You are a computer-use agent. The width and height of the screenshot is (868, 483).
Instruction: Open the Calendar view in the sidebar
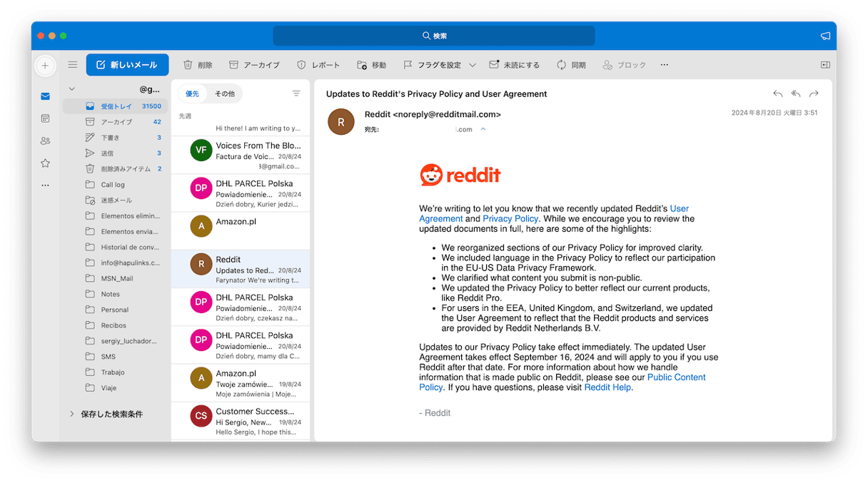tap(46, 118)
